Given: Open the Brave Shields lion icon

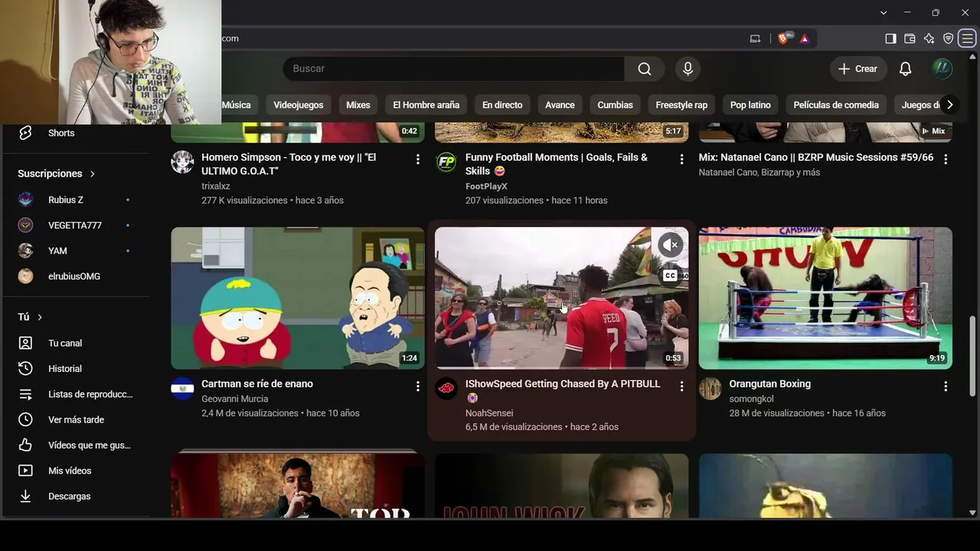Looking at the screenshot, I should click(x=783, y=38).
